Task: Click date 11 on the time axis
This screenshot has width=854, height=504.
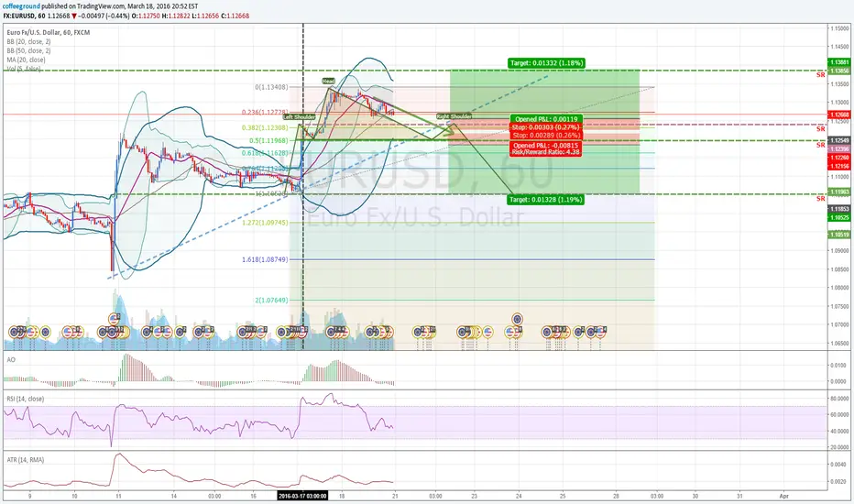Action: pos(119,497)
